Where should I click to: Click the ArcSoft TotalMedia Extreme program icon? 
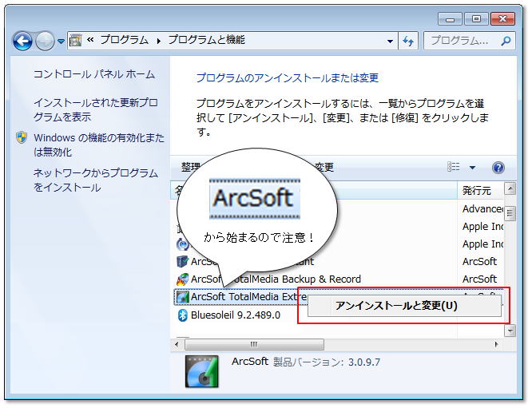(183, 297)
